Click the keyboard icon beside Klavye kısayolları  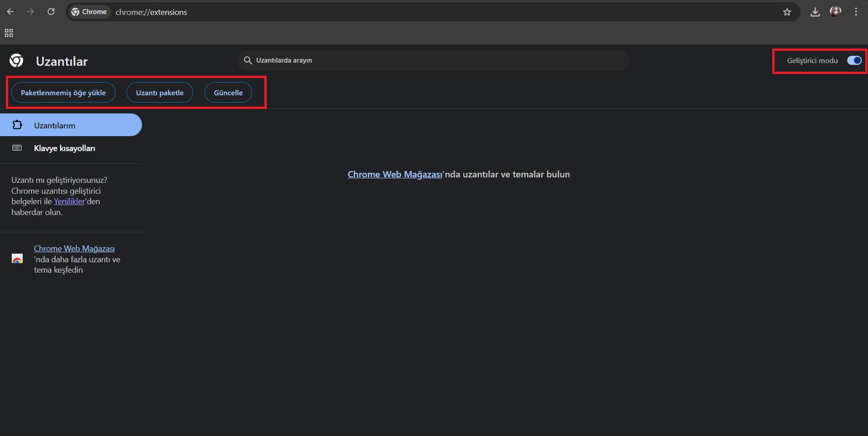(x=17, y=148)
